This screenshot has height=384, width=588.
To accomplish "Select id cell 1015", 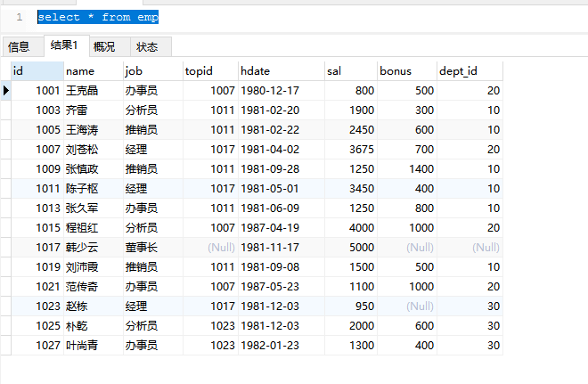I will coord(37,227).
